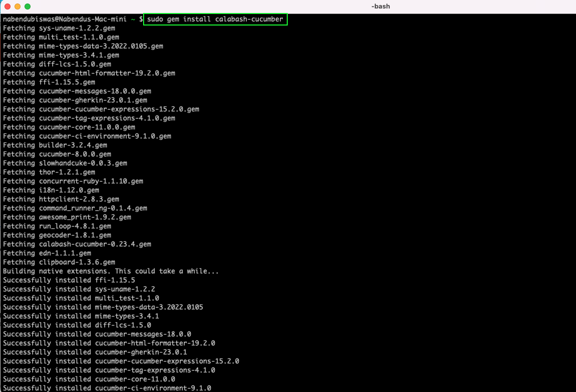Click line 'Fetching mime-types-data-3.2022.0105.gem'
Image resolution: width=576 pixels, height=392 pixels.
83,46
